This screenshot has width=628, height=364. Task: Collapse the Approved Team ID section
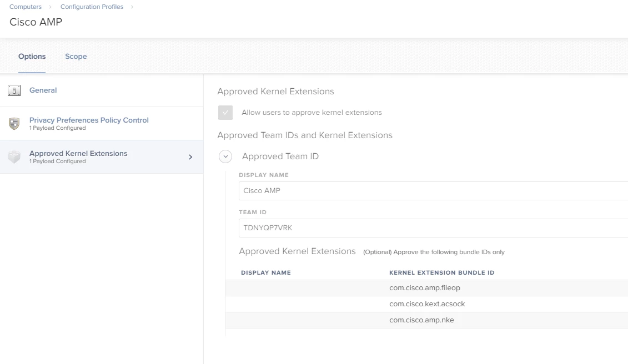click(225, 156)
